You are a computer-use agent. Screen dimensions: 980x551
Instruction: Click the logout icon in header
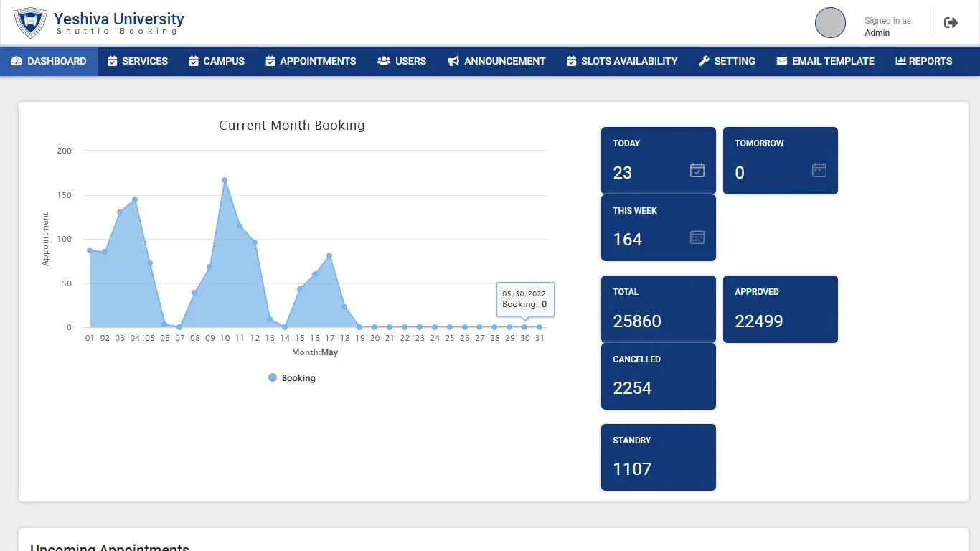[x=951, y=23]
